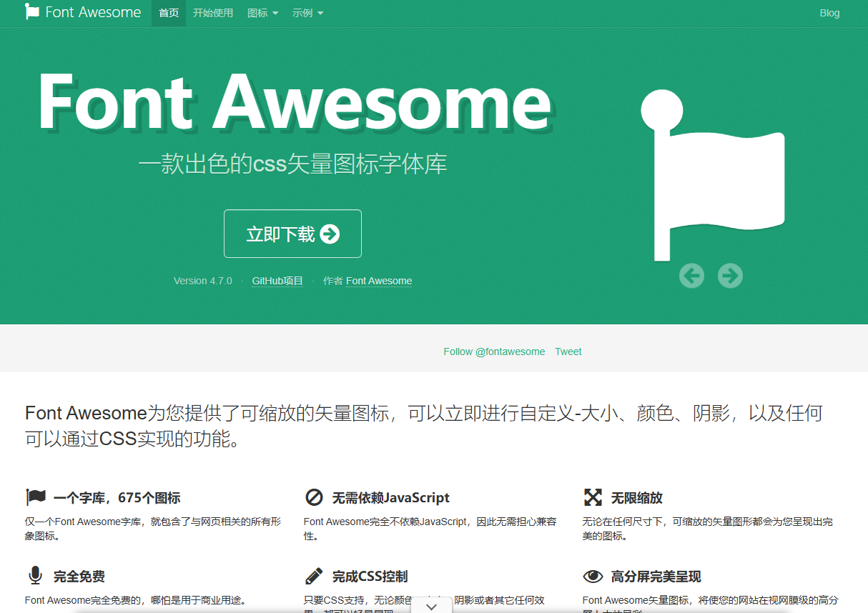
Task: Open the Blog link in navbar
Action: (x=829, y=13)
